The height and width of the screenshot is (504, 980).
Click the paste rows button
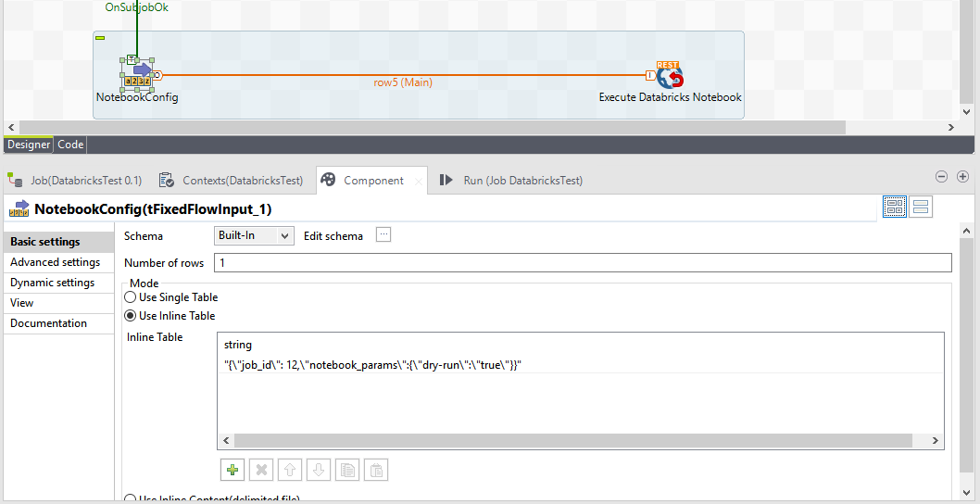click(376, 471)
